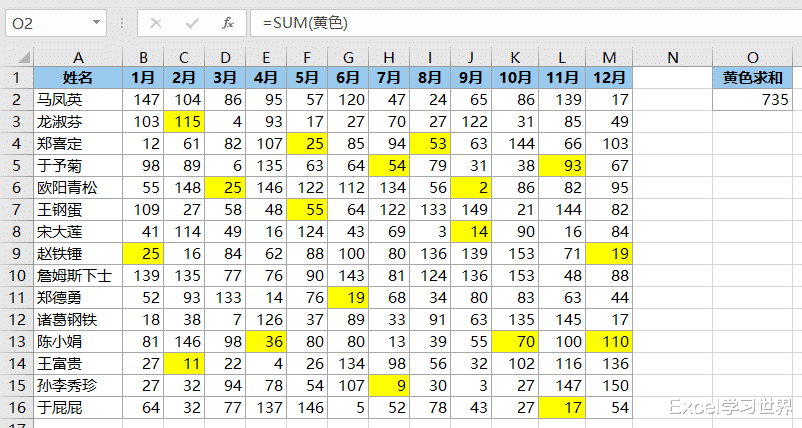The image size is (802, 428).
Task: Select column M header
Action: [x=609, y=57]
